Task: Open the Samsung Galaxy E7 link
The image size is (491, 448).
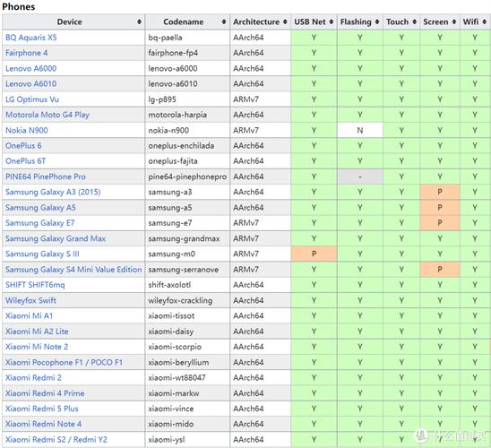Action: click(39, 223)
